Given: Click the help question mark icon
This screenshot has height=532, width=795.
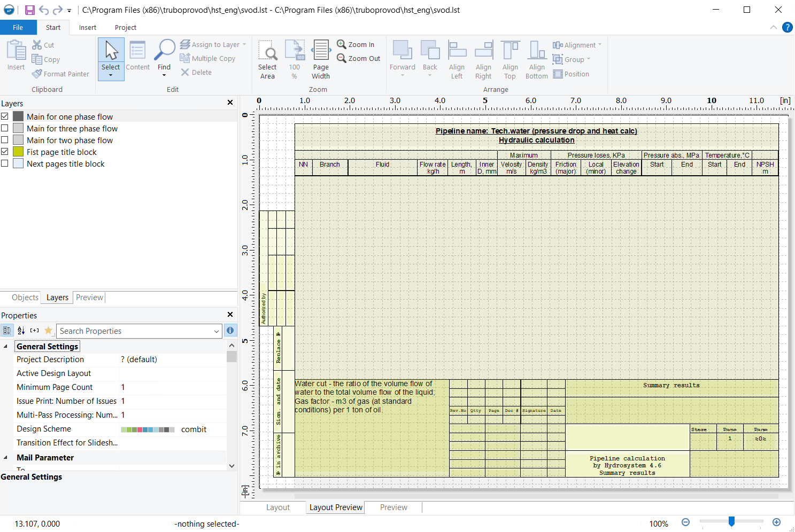Looking at the screenshot, I should 787,27.
